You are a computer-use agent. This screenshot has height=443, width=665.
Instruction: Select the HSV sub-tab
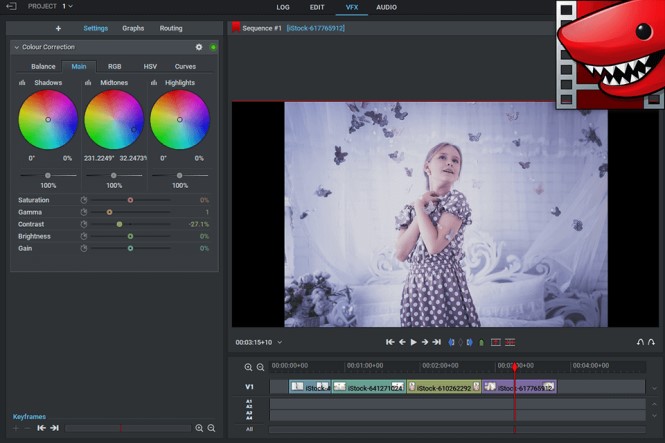pos(150,67)
